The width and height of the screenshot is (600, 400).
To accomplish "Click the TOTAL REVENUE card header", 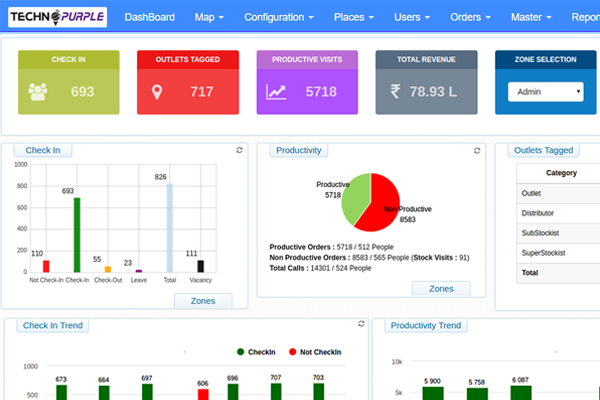I will pyautogui.click(x=426, y=59).
